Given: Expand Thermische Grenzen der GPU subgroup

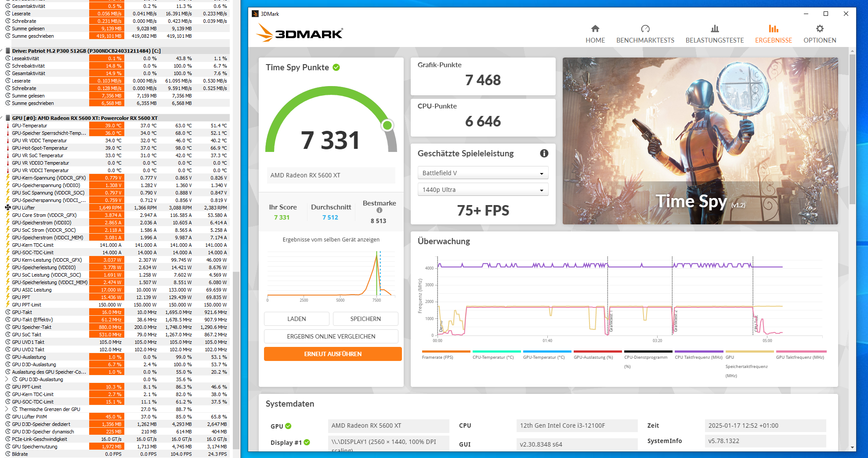Looking at the screenshot, I should [x=7, y=409].
